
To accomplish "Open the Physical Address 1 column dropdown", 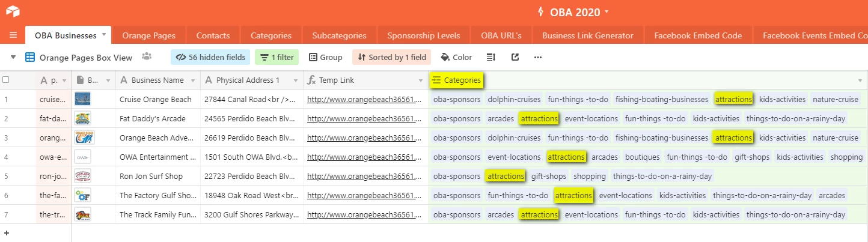I will tap(296, 80).
